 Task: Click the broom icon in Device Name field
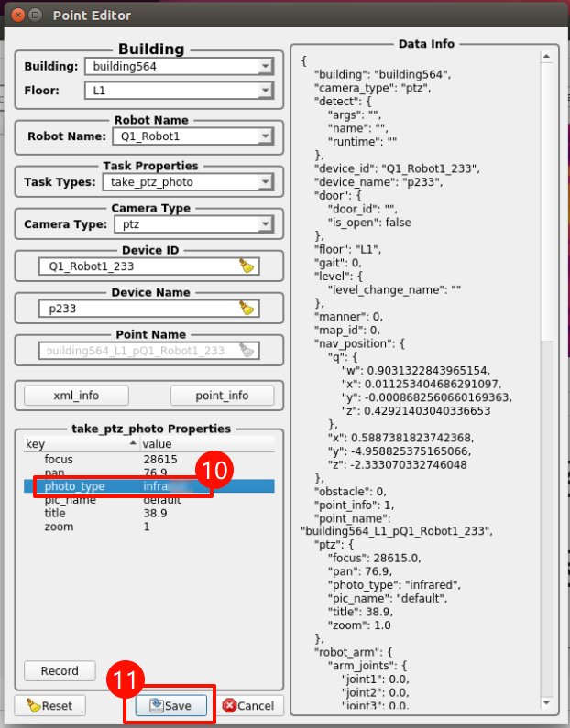tap(247, 309)
